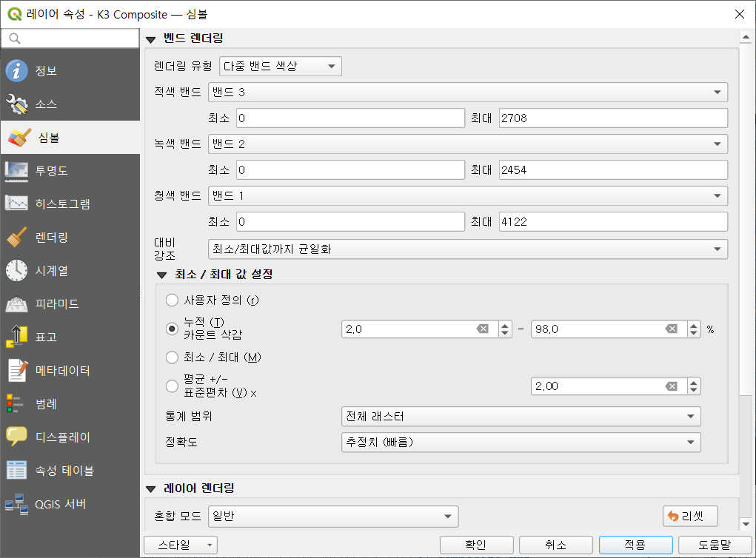Image resolution: width=756 pixels, height=558 pixels.
Task: Open 렌더링 유형 dropdown
Action: pyautogui.click(x=281, y=67)
